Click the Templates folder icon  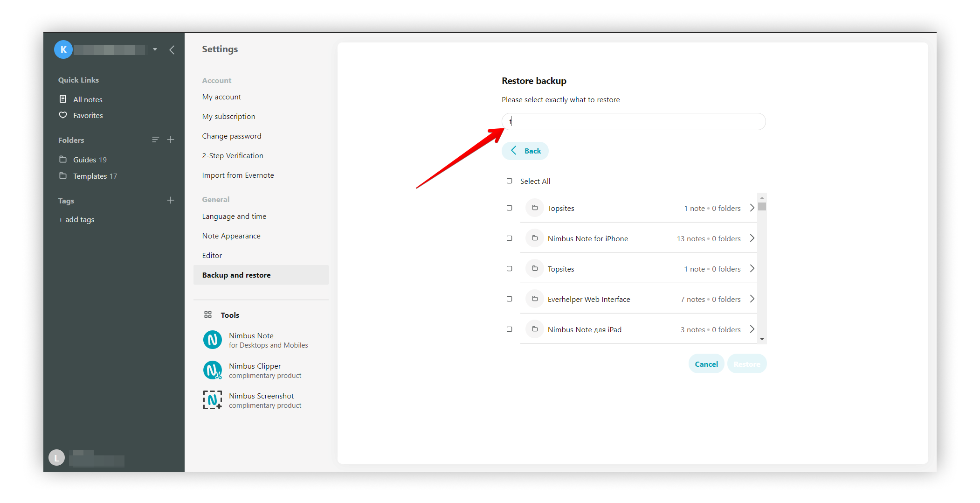pyautogui.click(x=63, y=175)
